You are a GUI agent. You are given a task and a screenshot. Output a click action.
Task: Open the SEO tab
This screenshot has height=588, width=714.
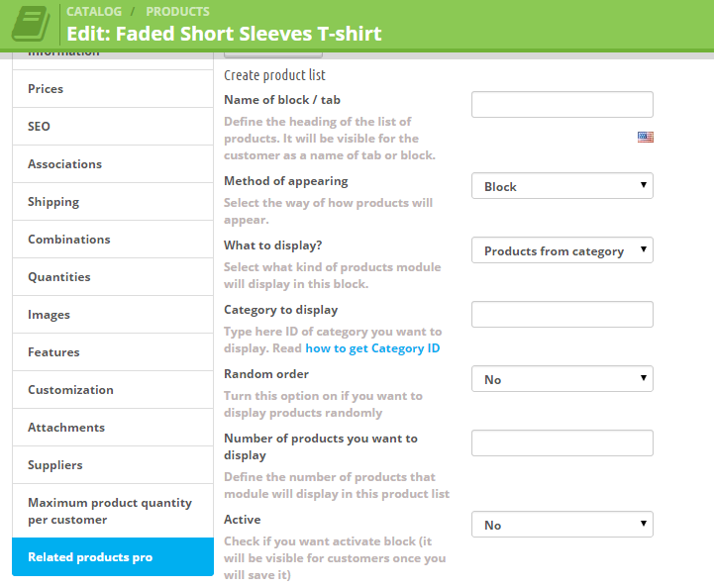click(x=112, y=127)
